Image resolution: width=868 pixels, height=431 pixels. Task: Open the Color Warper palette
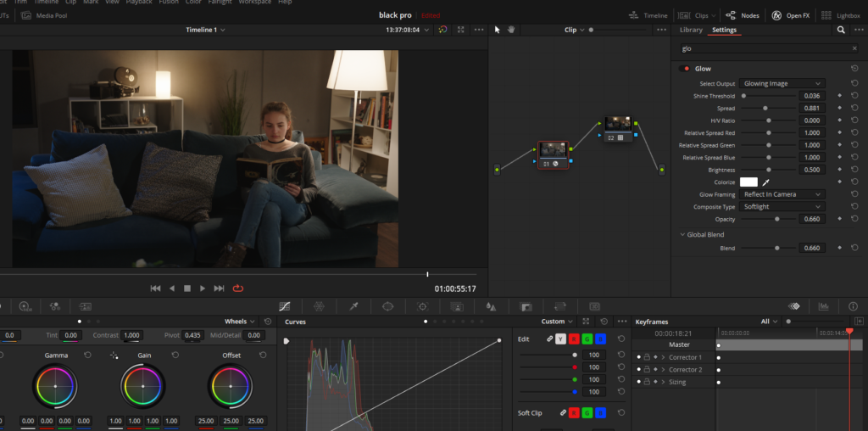tap(319, 305)
